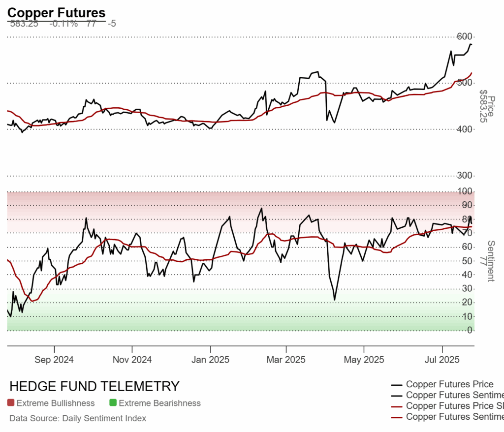Screen dimensions: 504x432
Task: Click the green Extreme Bearishness legend swatch
Action: point(113,402)
